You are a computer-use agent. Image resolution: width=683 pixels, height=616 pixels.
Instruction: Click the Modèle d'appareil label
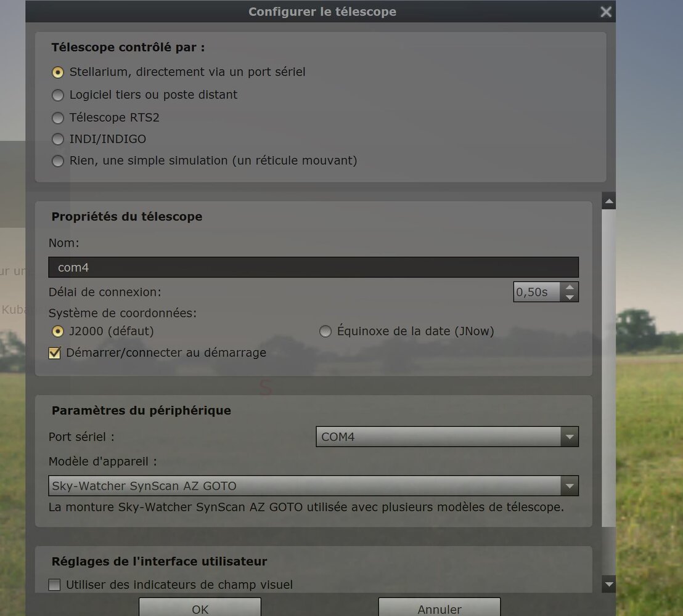click(x=102, y=461)
